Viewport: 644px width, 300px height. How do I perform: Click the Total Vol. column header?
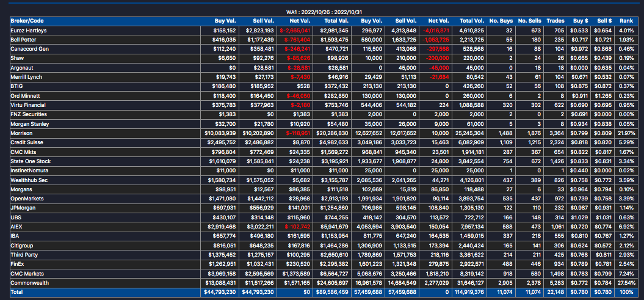[472, 21]
